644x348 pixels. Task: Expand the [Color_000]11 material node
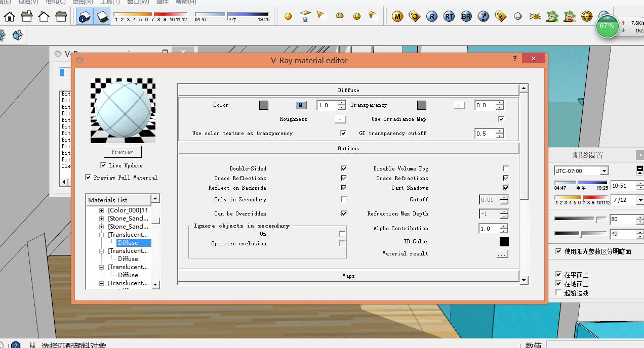click(x=102, y=210)
